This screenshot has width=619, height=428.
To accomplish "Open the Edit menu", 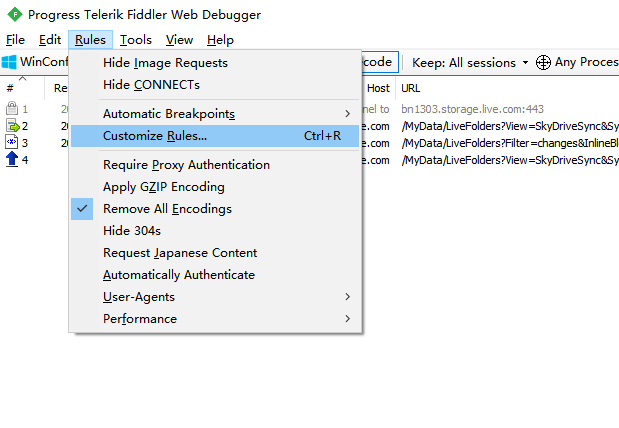I will click(50, 40).
